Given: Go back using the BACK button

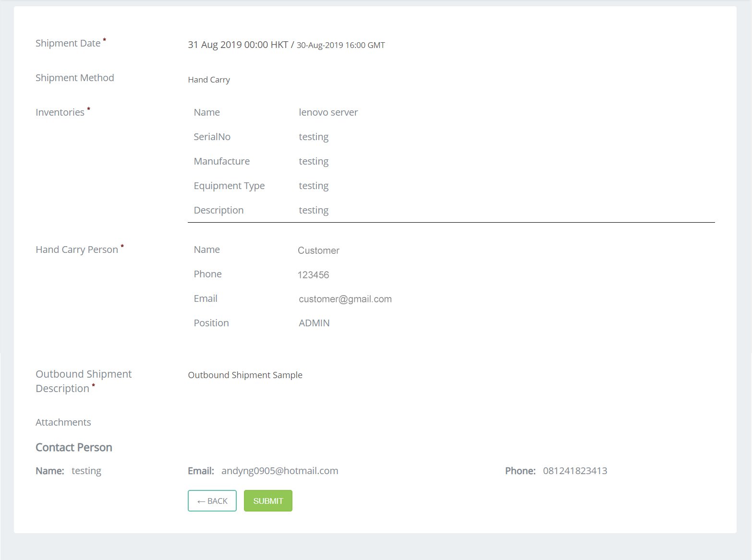Looking at the screenshot, I should click(x=212, y=501).
